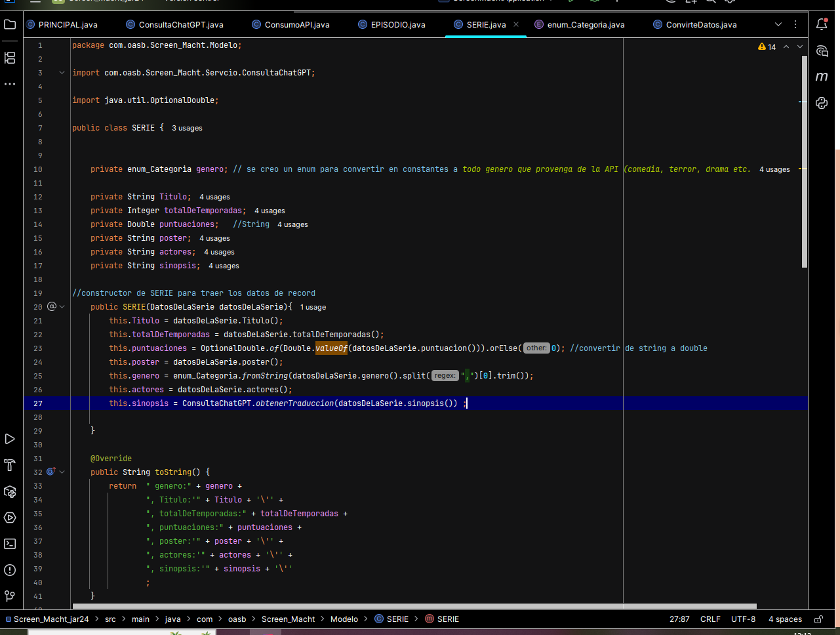The width and height of the screenshot is (840, 635).
Task: Click the 'oasb' breadcrumb
Action: [237, 619]
